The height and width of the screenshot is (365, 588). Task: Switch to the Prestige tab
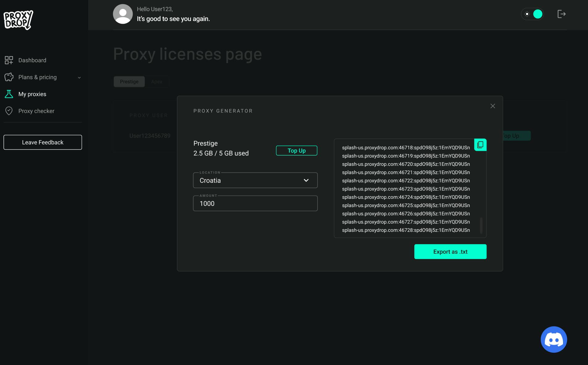[x=129, y=81]
